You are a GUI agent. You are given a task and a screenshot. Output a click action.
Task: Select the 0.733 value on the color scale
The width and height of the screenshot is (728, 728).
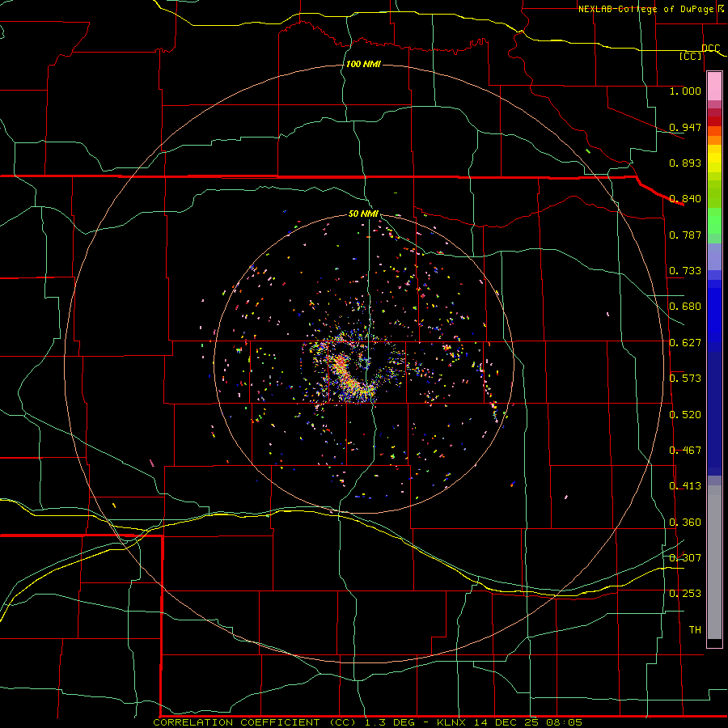[685, 271]
